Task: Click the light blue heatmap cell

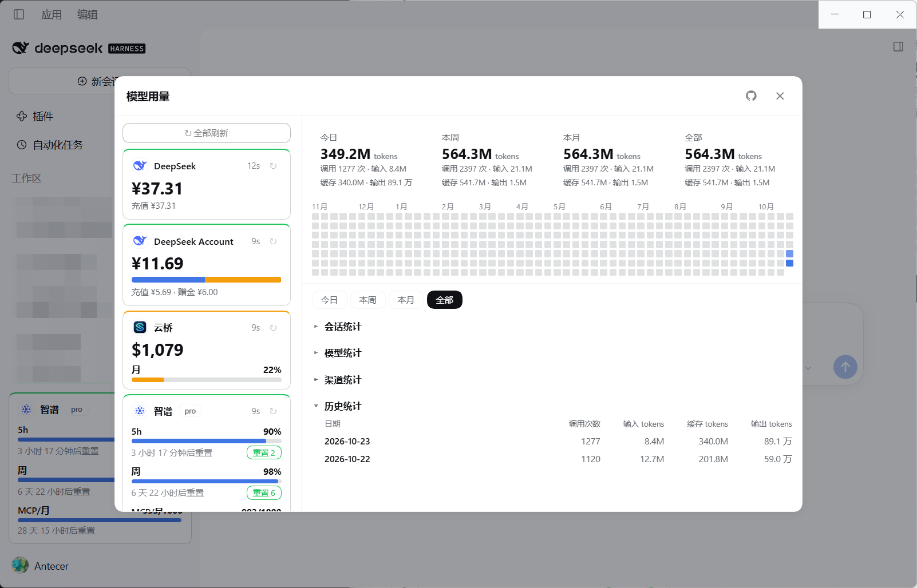Action: [x=789, y=254]
